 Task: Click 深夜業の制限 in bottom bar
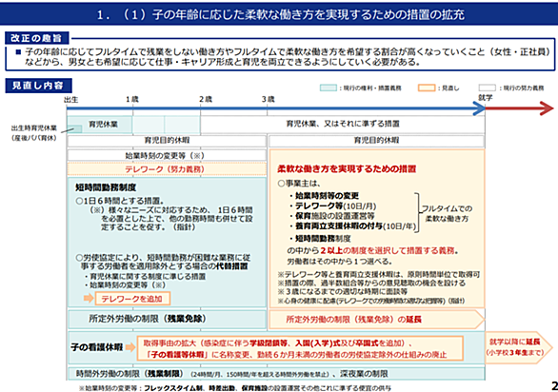[364, 374]
